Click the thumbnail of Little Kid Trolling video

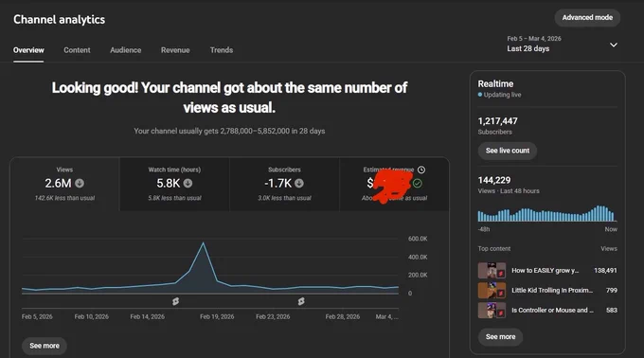tap(492, 290)
